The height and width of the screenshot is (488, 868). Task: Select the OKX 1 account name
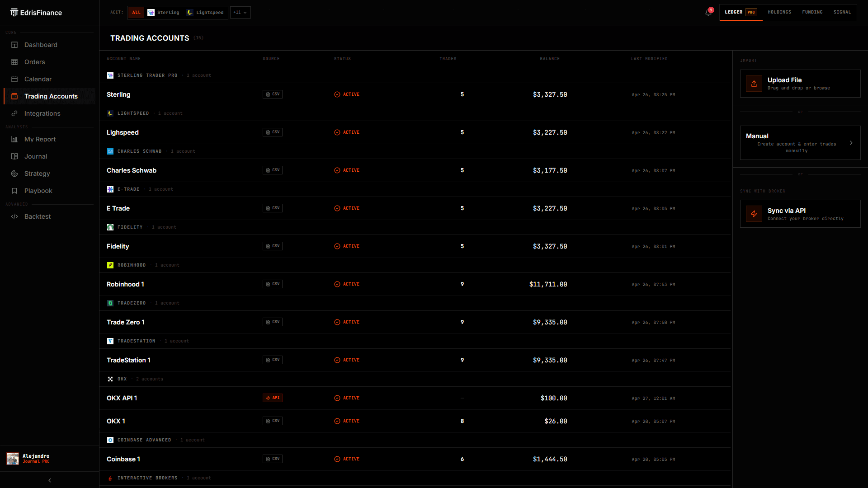116,421
